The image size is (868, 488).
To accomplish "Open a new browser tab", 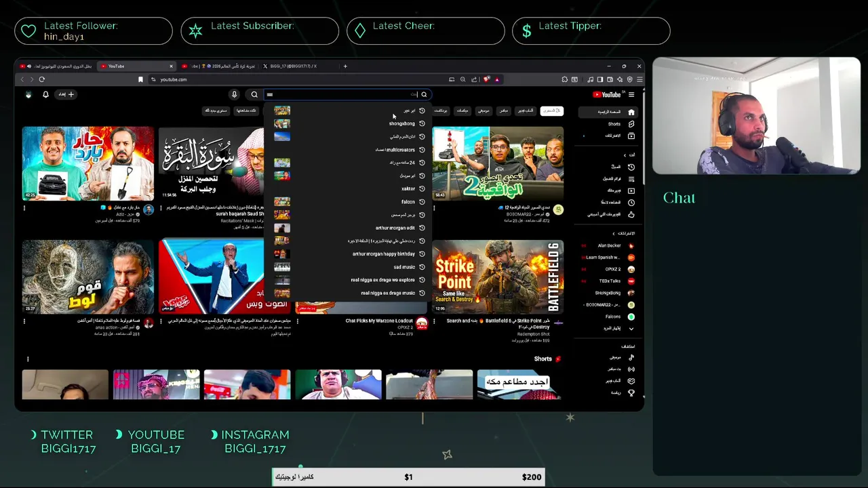I will pos(345,66).
